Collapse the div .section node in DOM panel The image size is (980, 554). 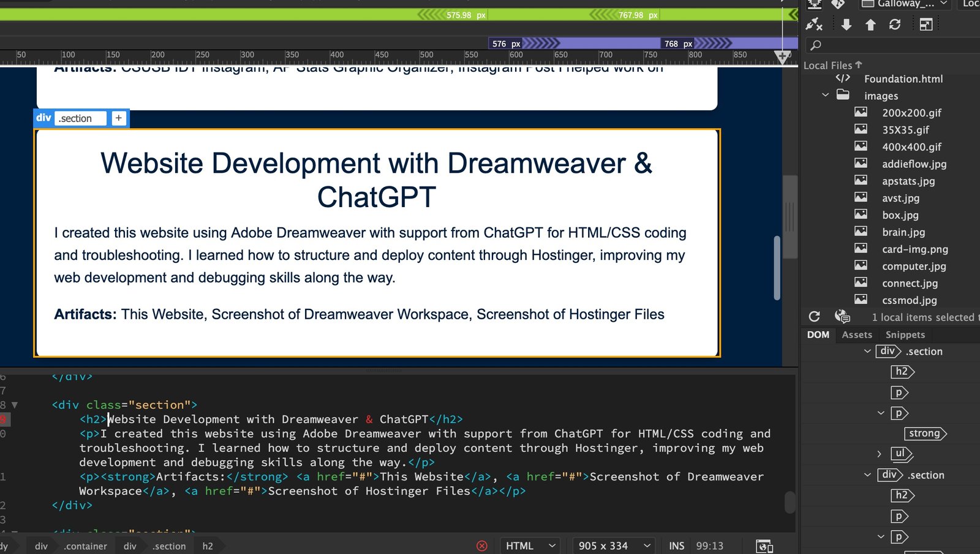[x=867, y=351]
